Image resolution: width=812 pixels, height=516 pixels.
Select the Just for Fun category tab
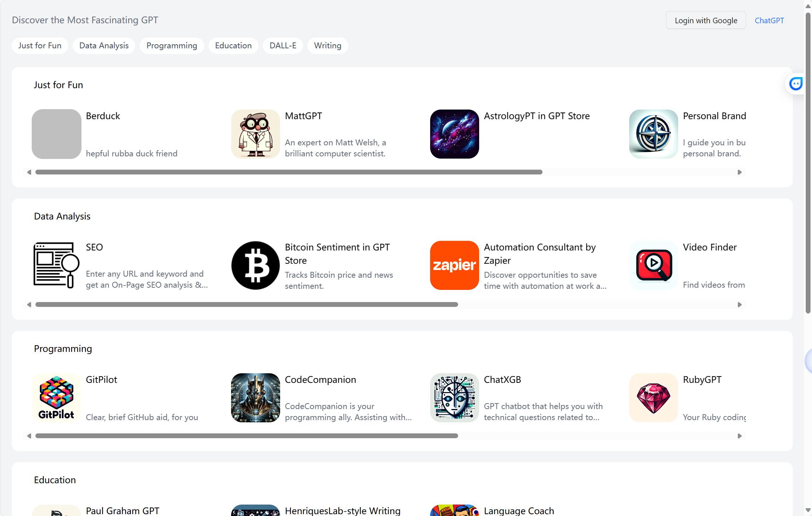[x=40, y=46]
